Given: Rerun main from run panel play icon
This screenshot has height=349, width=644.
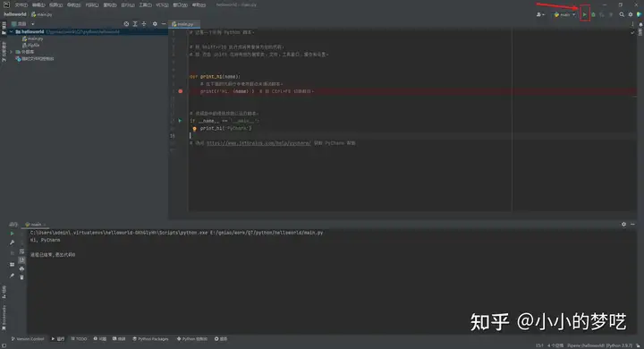Looking at the screenshot, I should pos(12,234).
